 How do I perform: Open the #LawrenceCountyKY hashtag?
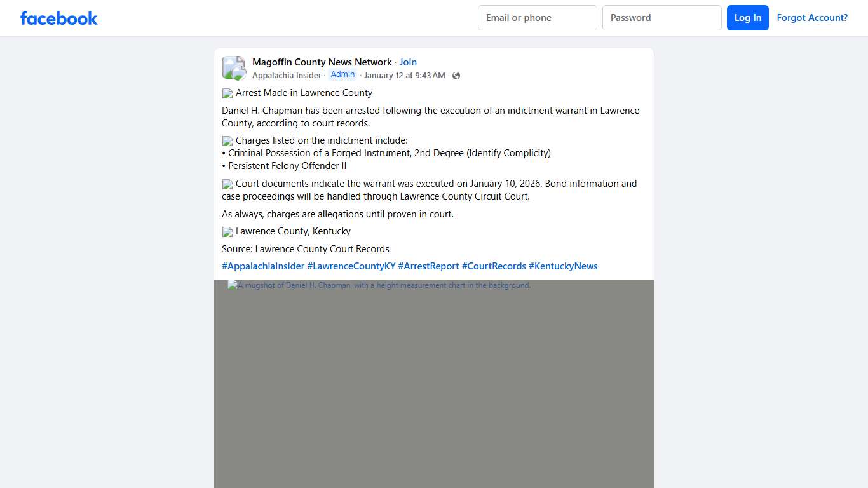point(351,266)
